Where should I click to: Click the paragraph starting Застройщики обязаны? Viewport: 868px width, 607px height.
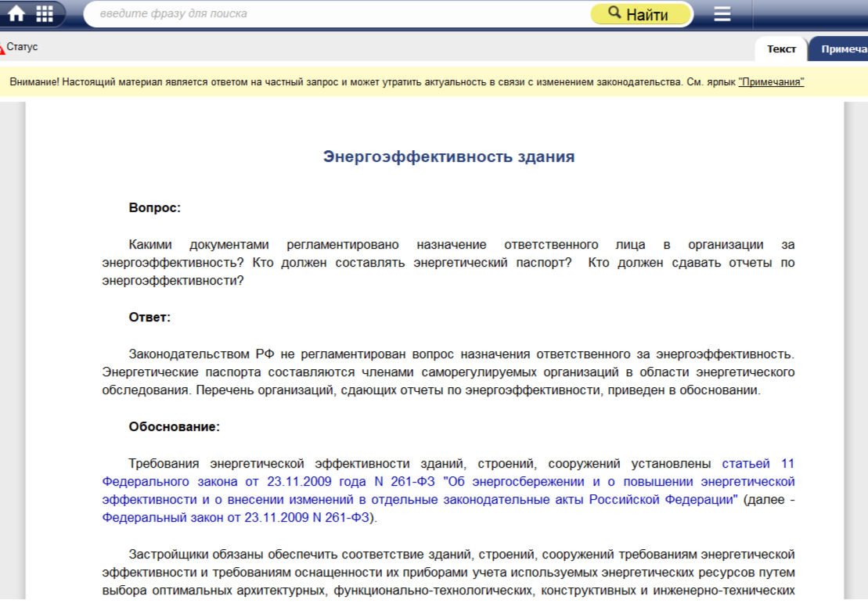point(448,572)
